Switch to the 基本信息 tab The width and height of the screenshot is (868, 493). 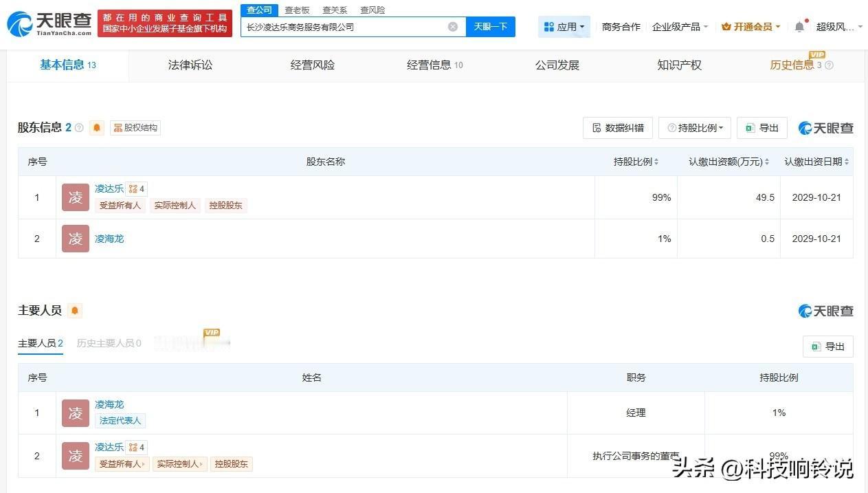[67, 65]
